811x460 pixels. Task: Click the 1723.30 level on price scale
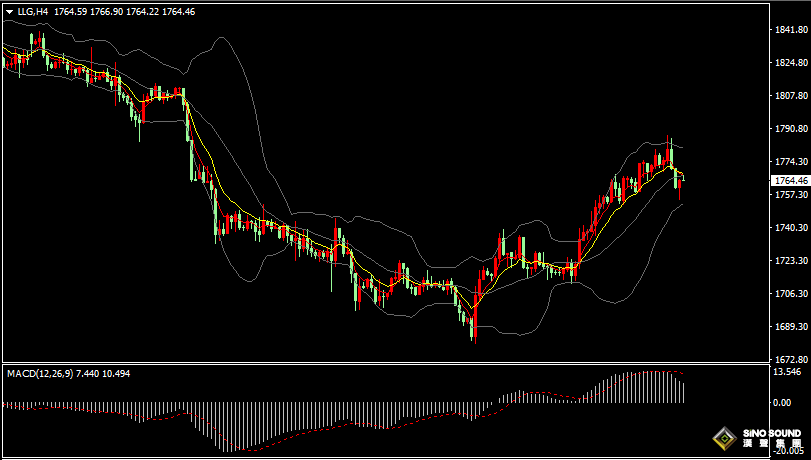point(791,261)
